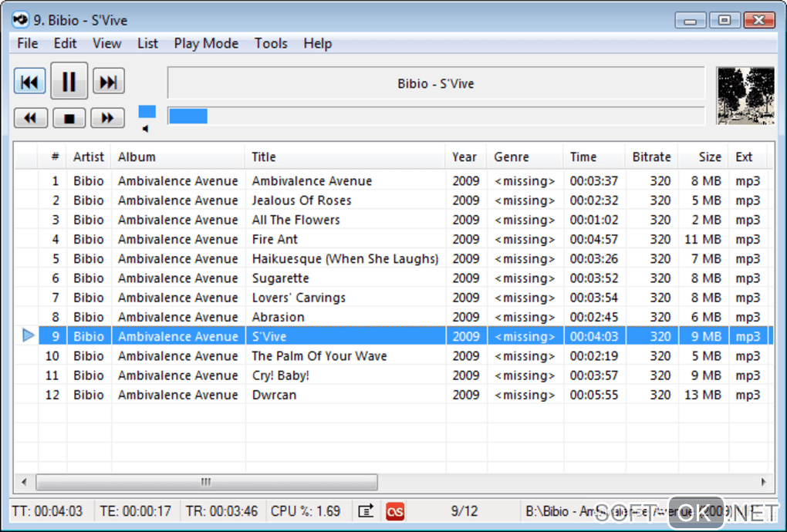Click the horizontal scrollbar thumb
The width and height of the screenshot is (787, 532).
[206, 482]
